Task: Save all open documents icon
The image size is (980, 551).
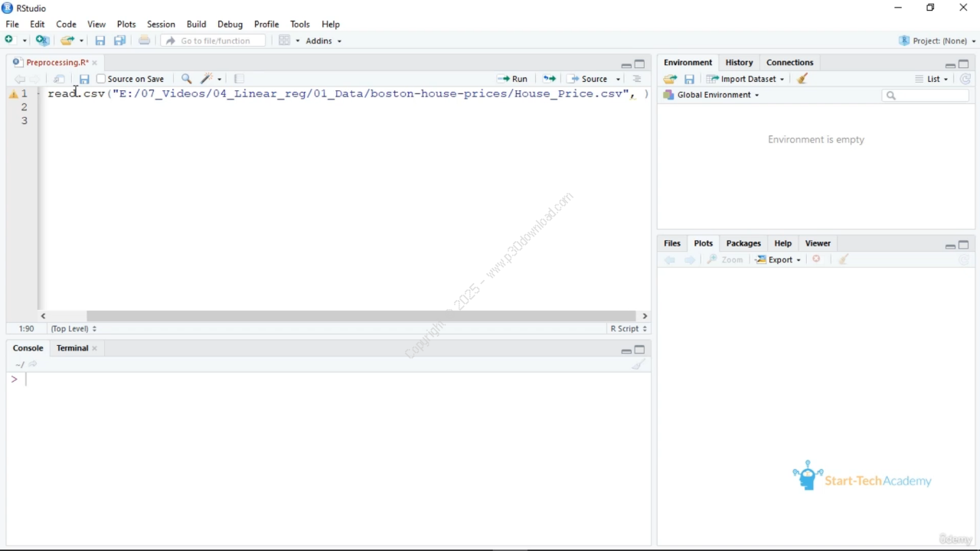Action: pyautogui.click(x=120, y=41)
